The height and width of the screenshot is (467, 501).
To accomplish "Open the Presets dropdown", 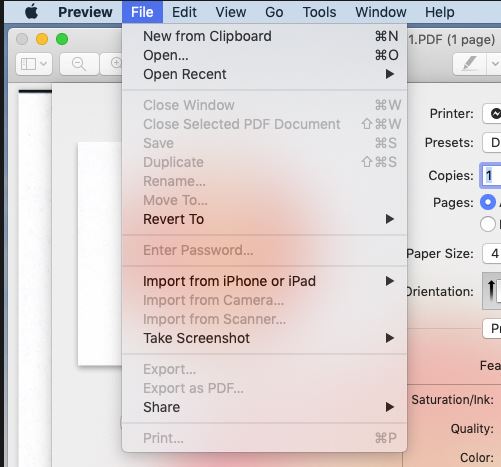I will [x=492, y=143].
